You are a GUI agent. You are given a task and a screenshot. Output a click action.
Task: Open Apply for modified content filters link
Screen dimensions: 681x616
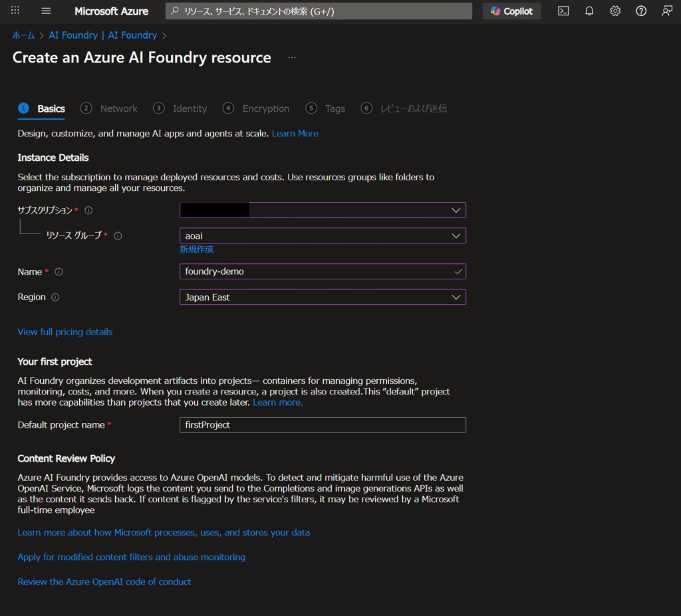pyautogui.click(x=132, y=557)
